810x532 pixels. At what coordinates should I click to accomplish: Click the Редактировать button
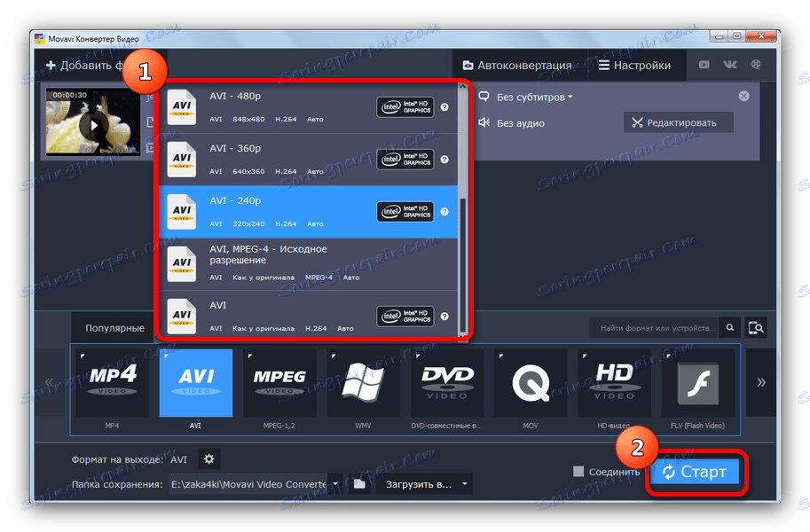tap(679, 122)
